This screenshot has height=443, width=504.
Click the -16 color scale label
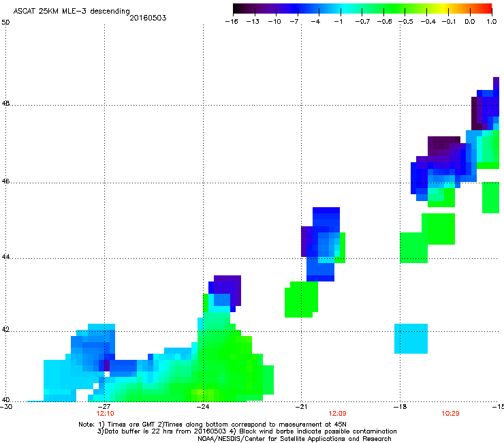[x=232, y=22]
